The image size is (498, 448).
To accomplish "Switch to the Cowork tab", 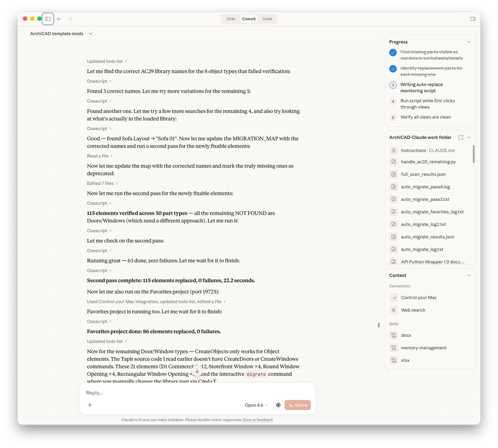I will point(249,19).
